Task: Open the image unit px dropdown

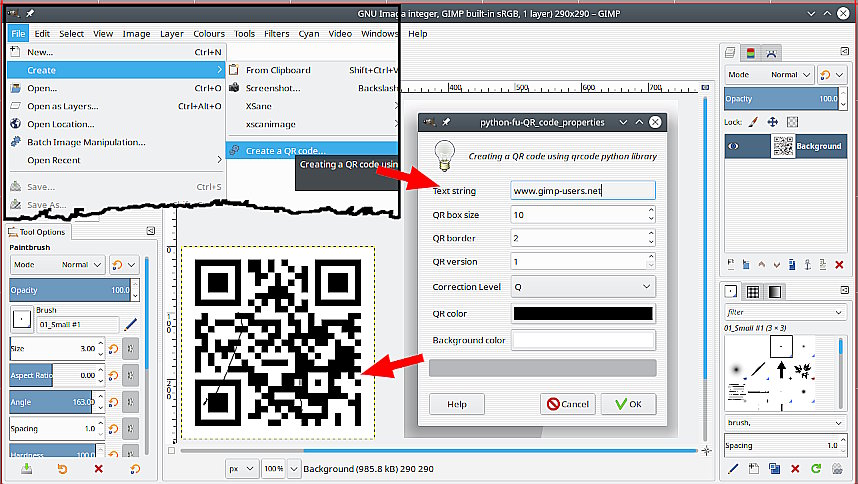Action: click(241, 469)
